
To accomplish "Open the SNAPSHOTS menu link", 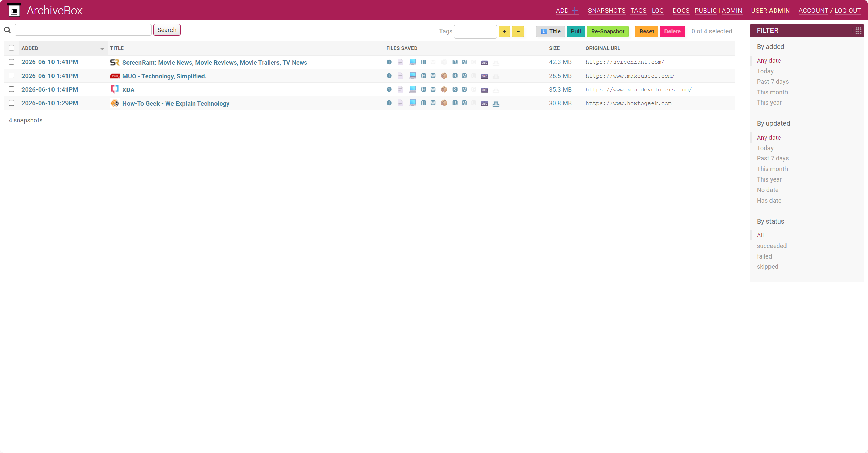I will [607, 11].
